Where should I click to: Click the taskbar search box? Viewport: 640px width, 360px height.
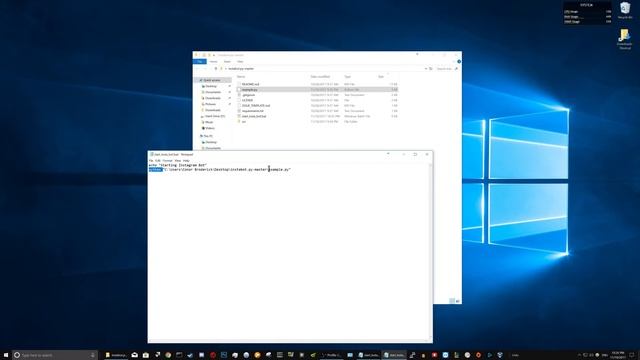[x=55, y=355]
